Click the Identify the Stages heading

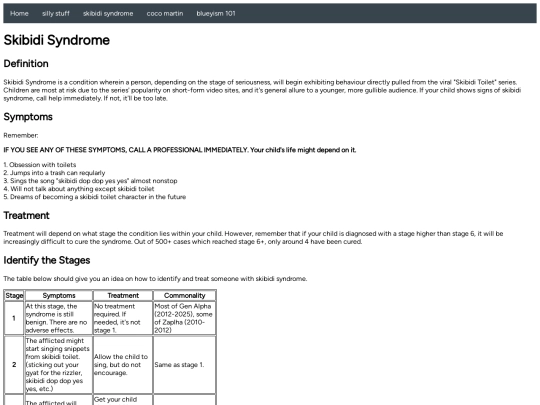(x=47, y=260)
